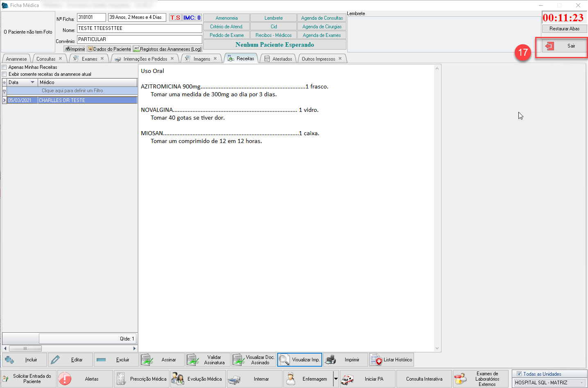Image resolution: width=588 pixels, height=388 pixels.
Task: Click the Incluir plus icon
Action: tap(9, 360)
